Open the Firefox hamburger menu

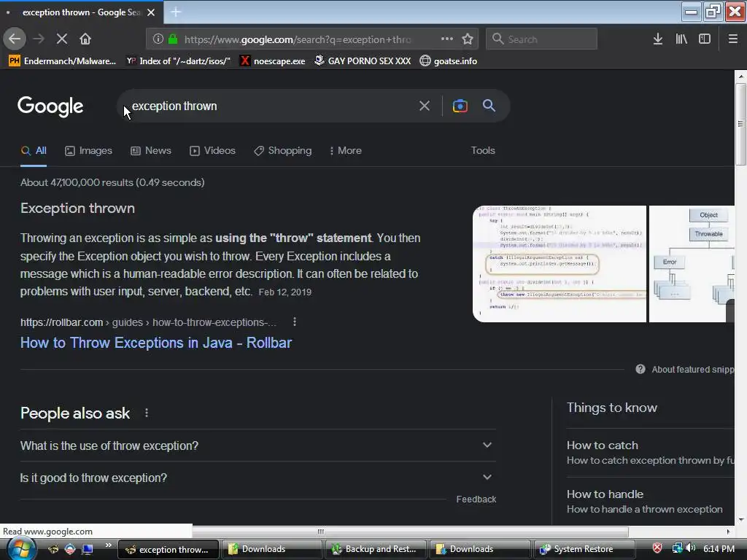[733, 39]
